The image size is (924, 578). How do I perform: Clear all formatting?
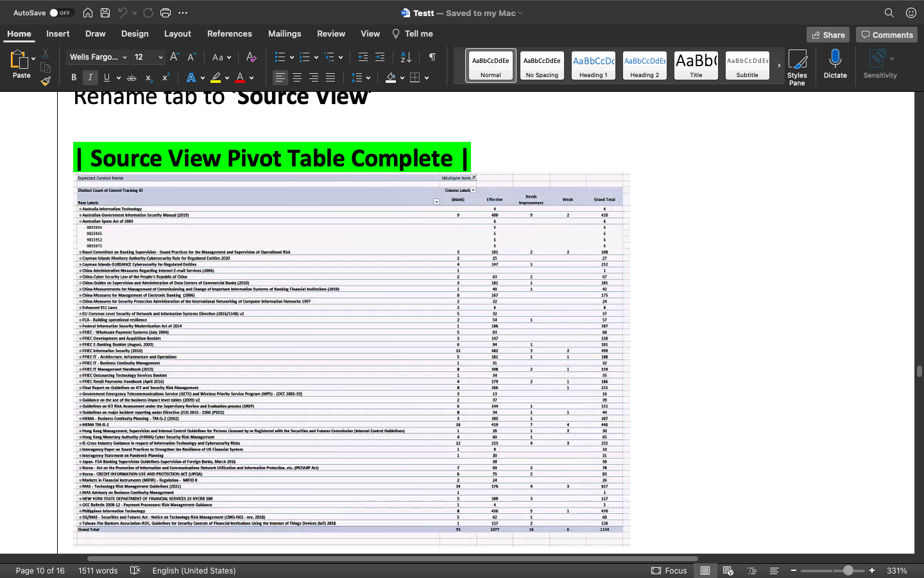[x=252, y=57]
